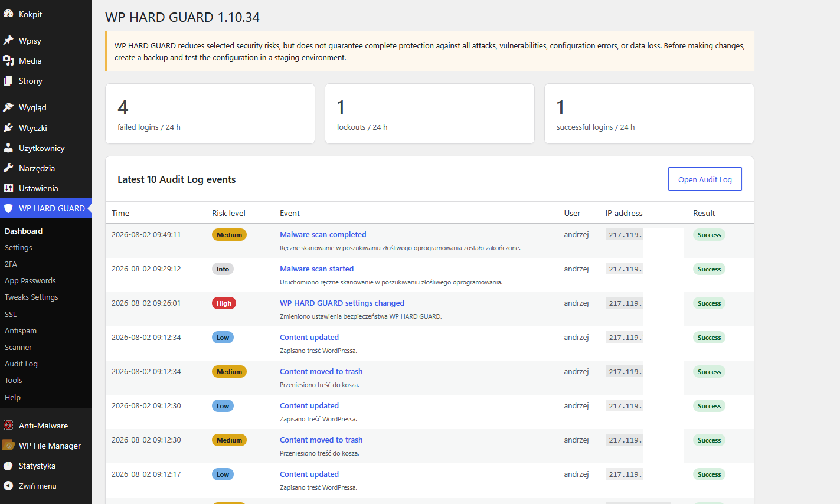Open Content moved to trash at 09:12:30
The image size is (840, 504).
321,440
